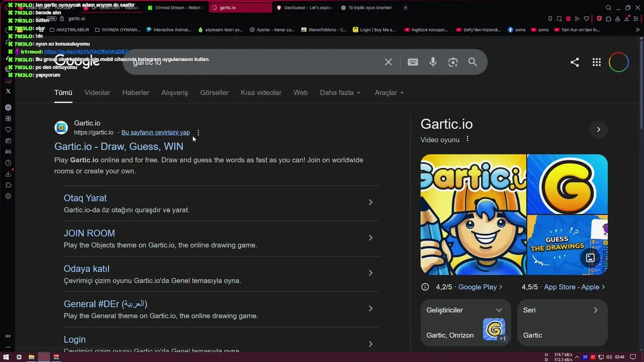Viewport: 644px width, 362px height.
Task: Open the Google account profile circle
Action: click(x=619, y=62)
